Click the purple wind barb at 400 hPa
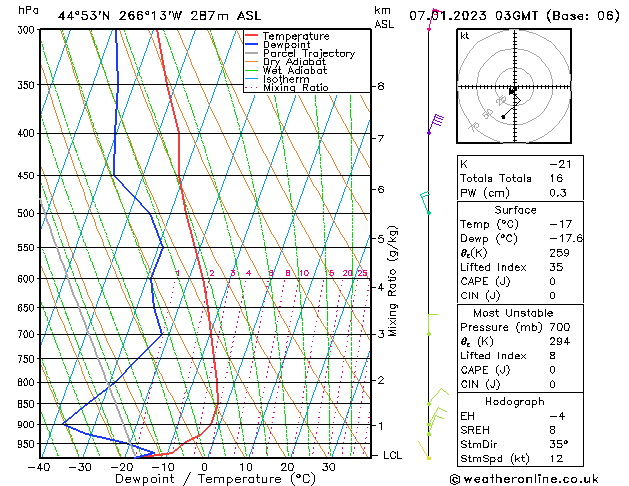629x486 pixels. [x=436, y=124]
